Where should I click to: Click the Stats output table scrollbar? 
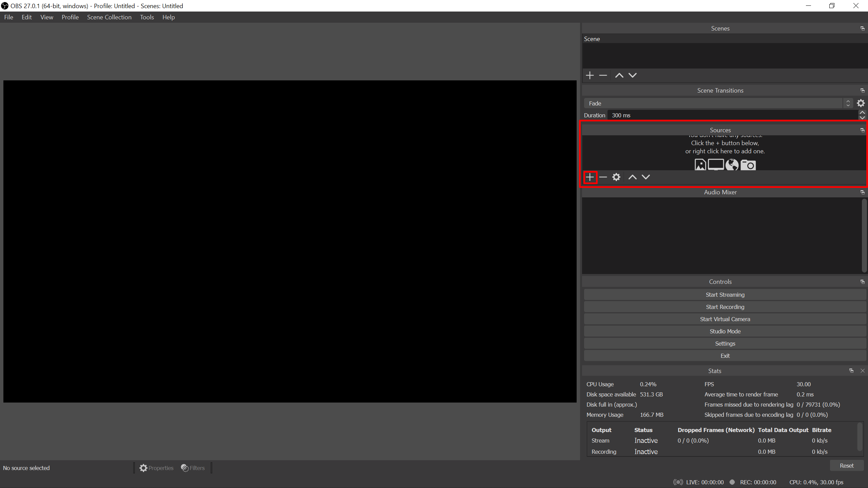pos(860,436)
